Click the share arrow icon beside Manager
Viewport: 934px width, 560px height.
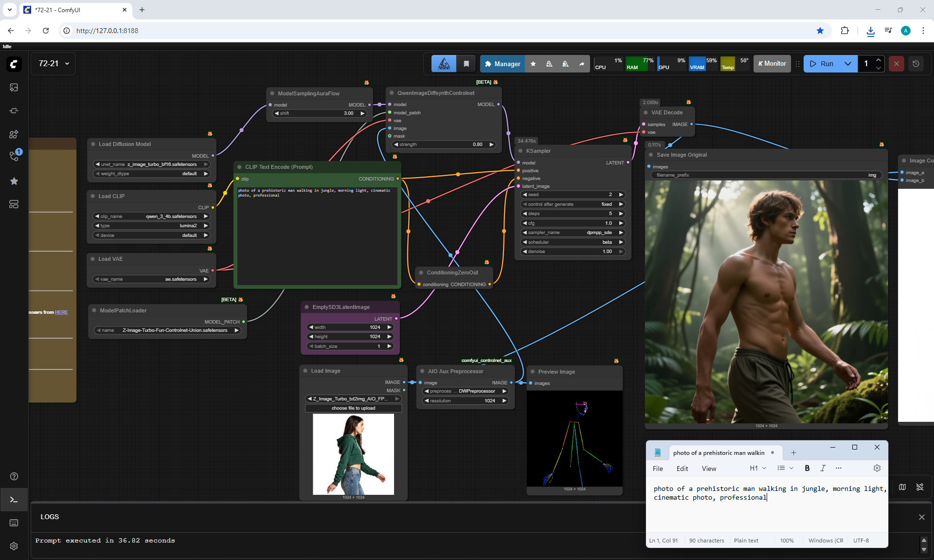point(581,64)
